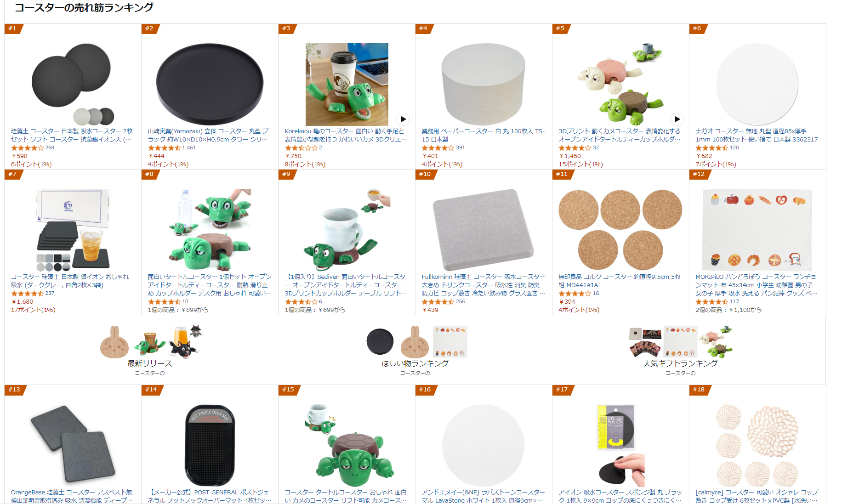Click the MUJI cork coaster thumbnail
842x504 pixels.
(620, 230)
